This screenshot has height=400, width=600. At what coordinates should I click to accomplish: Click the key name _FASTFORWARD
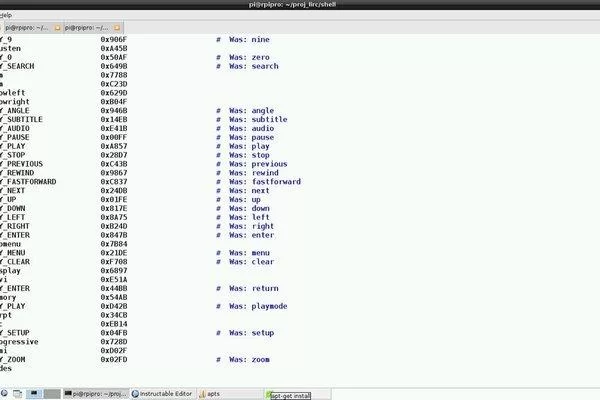29,181
